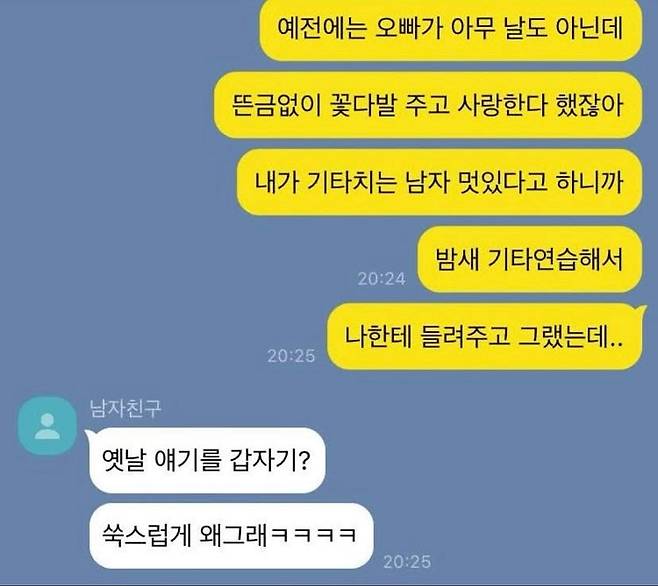The height and width of the screenshot is (586, 658).
Task: Select the message 뜬금없이 꽃다발 주고 사랑한다 했잖아
Action: pyautogui.click(x=428, y=105)
